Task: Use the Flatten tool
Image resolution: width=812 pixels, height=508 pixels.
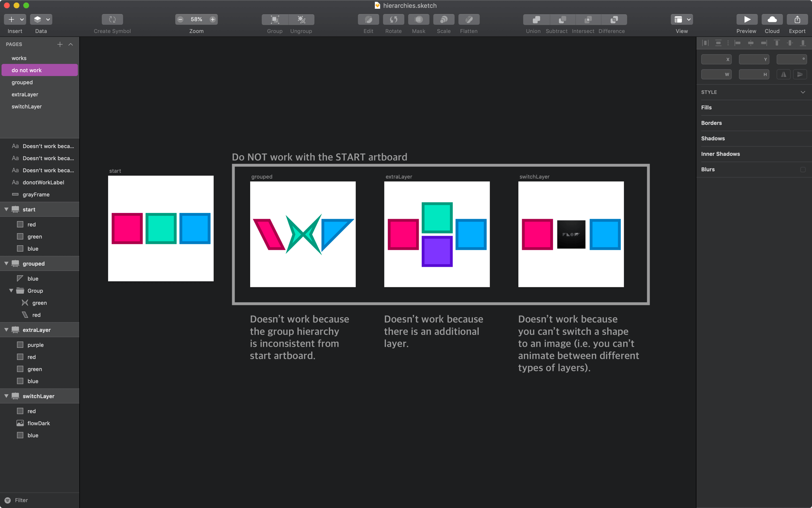Action: pyautogui.click(x=469, y=19)
